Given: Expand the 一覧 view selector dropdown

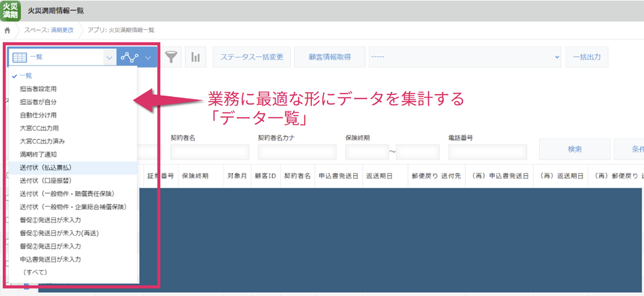Looking at the screenshot, I should (x=109, y=57).
